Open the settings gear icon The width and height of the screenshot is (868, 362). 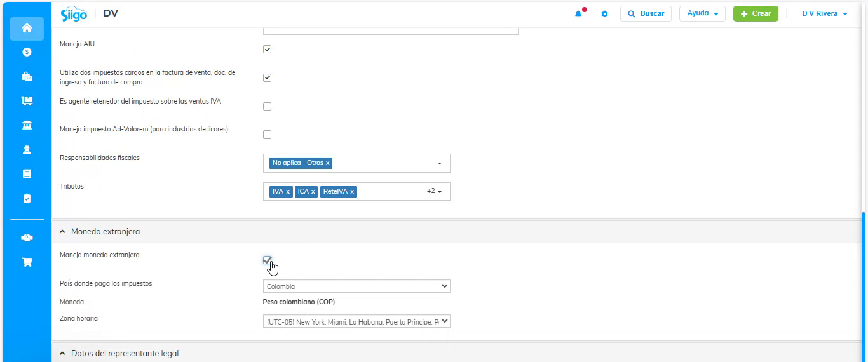[604, 14]
